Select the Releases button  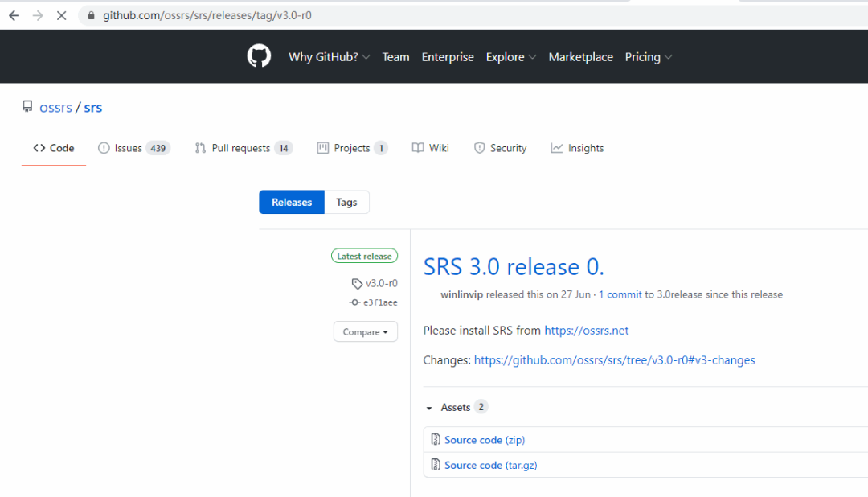(x=292, y=202)
